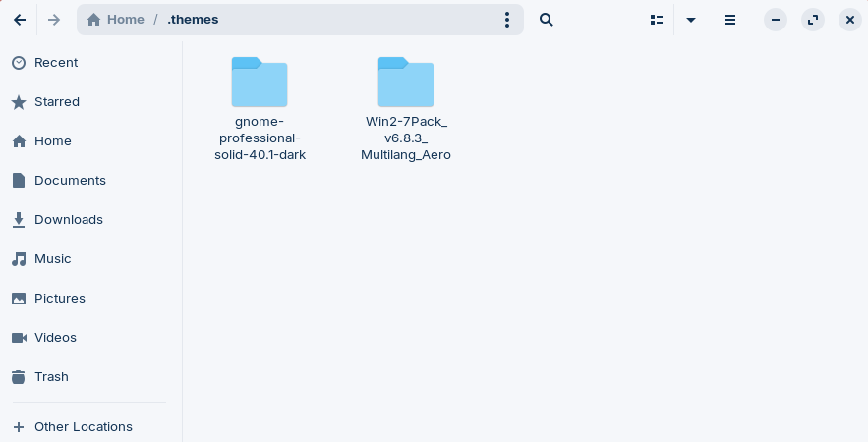
Task: Click the plus icon beside Other Locations
Action: [x=19, y=427]
